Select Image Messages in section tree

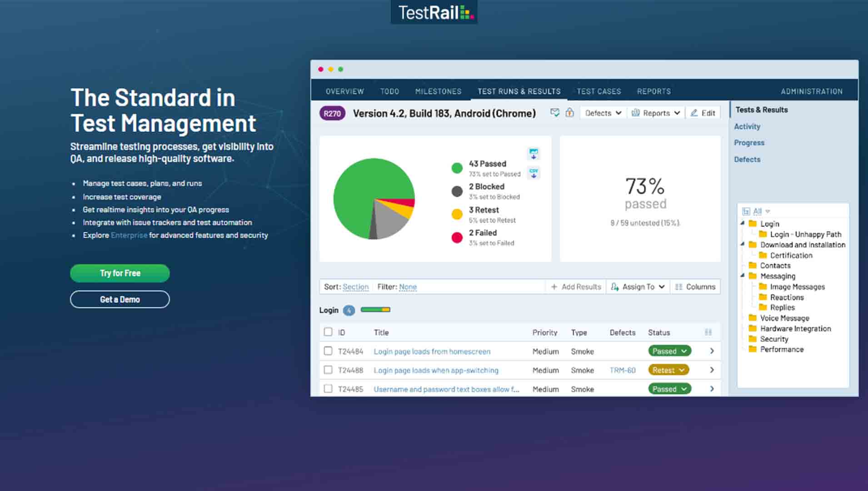point(798,287)
